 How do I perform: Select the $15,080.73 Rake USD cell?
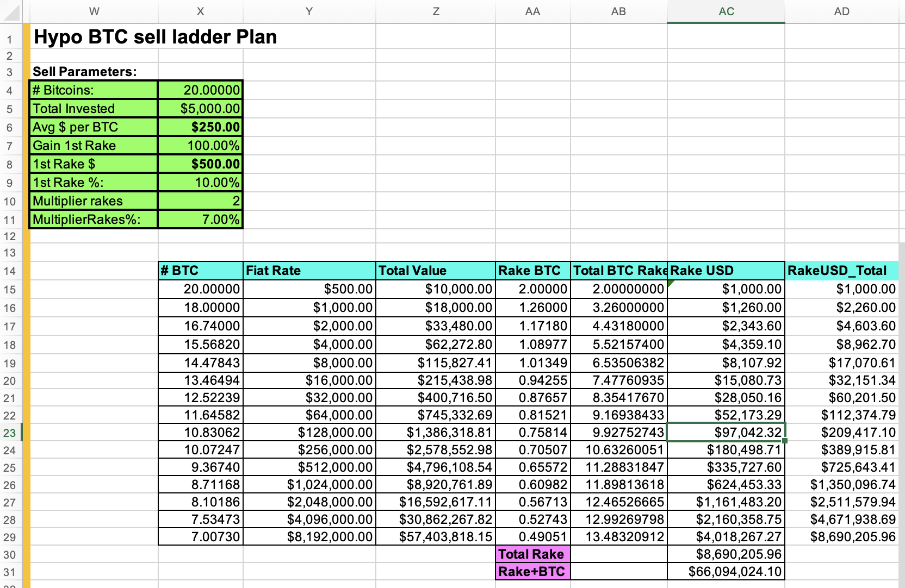pyautogui.click(x=726, y=381)
